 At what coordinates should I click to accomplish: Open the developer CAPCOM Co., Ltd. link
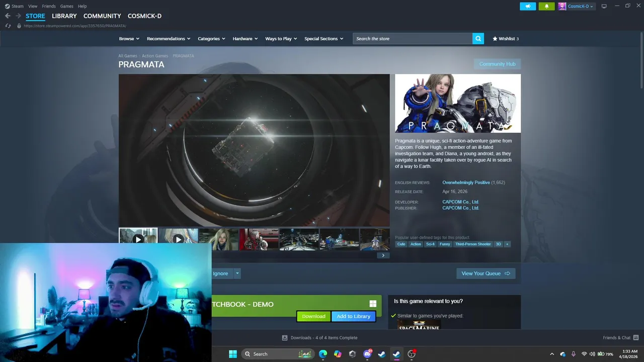pos(460,202)
